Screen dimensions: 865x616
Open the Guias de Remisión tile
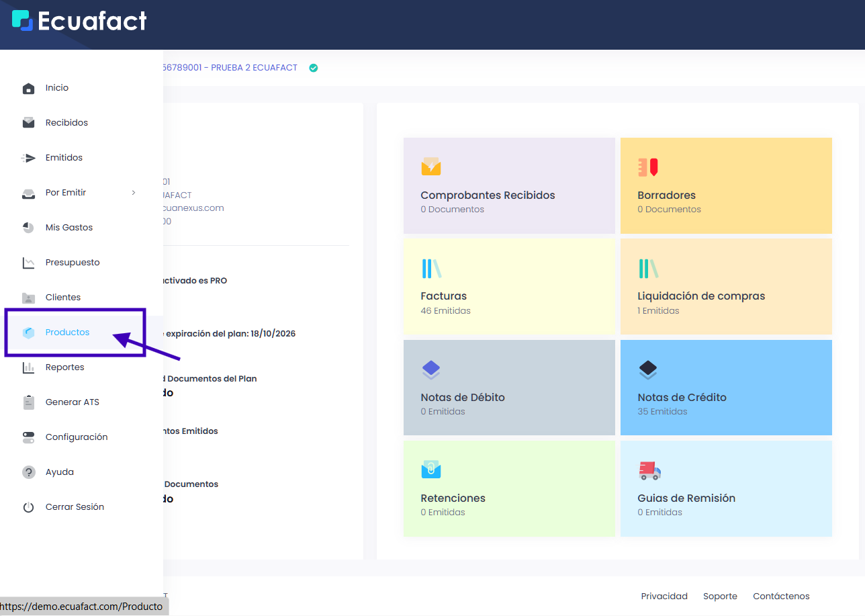pos(725,488)
